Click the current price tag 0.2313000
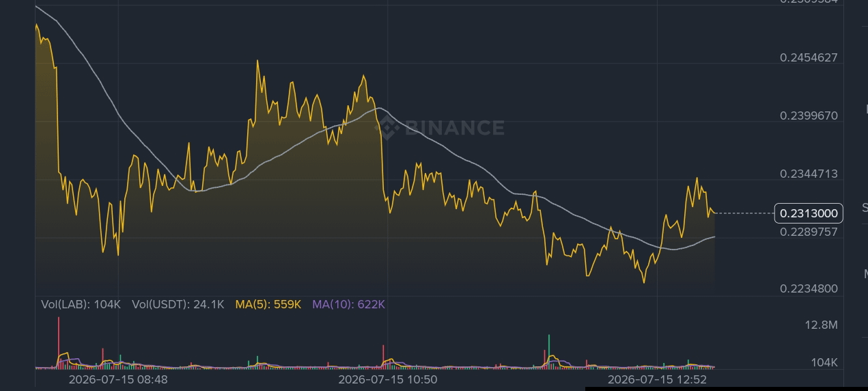Screen dimensions: 868x391 point(809,213)
